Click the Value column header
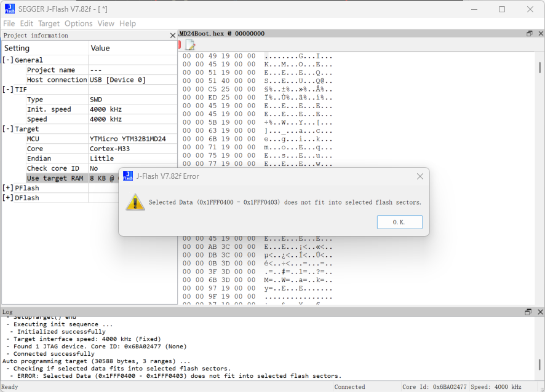545x392 pixels. click(x=132, y=48)
